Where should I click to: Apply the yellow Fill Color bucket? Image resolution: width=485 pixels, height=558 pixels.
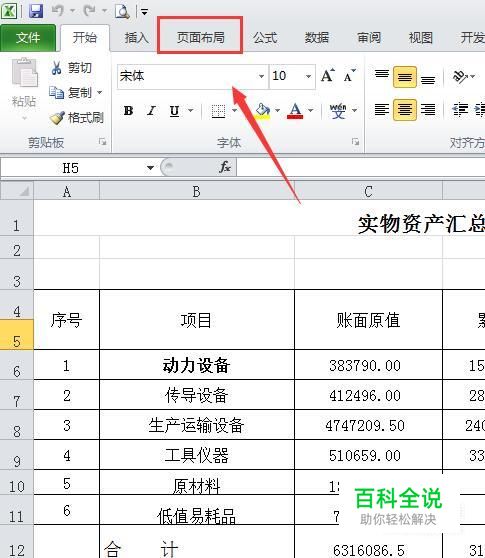pyautogui.click(x=263, y=111)
